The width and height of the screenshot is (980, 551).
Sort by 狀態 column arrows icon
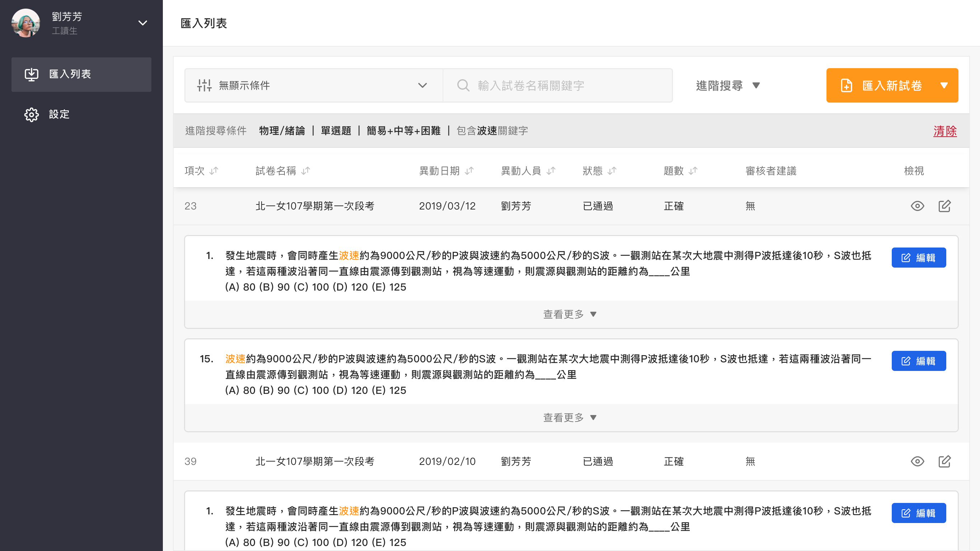(x=612, y=171)
